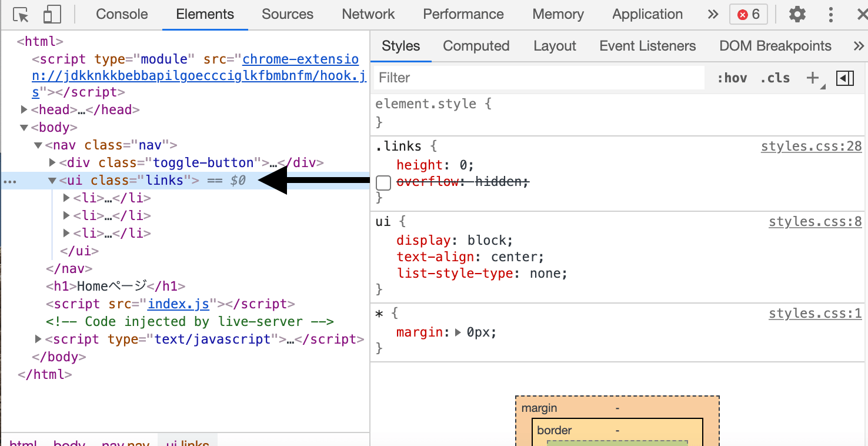Toggle the device toolbar icon
The width and height of the screenshot is (868, 446).
tap(52, 15)
